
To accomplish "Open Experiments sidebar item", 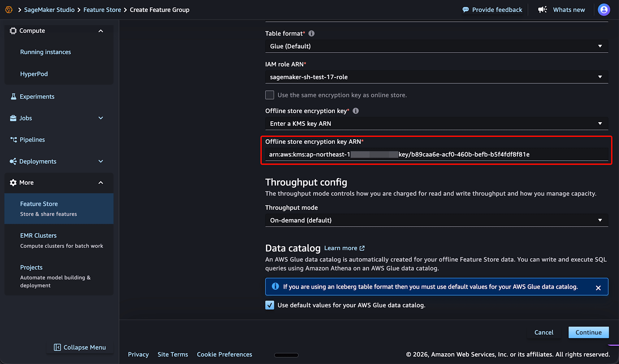I will click(37, 96).
